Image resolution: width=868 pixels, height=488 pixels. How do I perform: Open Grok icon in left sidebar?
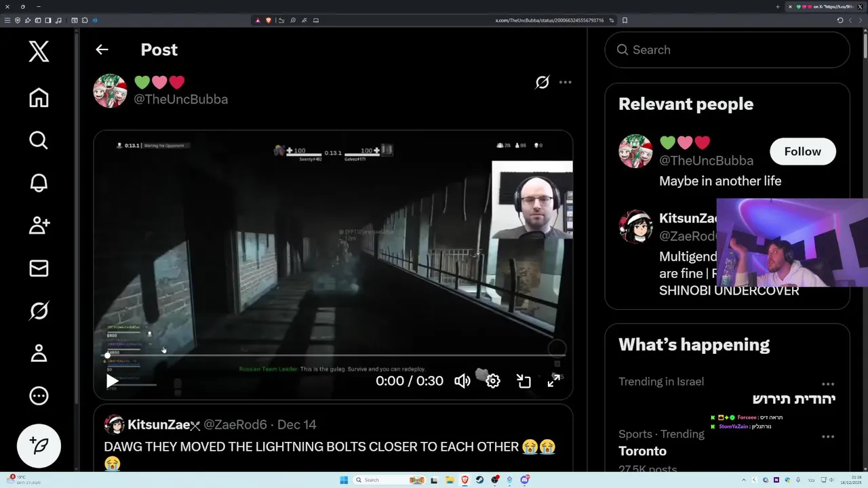click(39, 310)
